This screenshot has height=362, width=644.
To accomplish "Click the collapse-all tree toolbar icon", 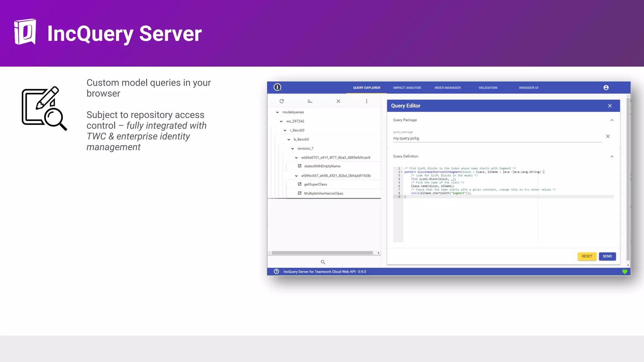I will tap(310, 101).
